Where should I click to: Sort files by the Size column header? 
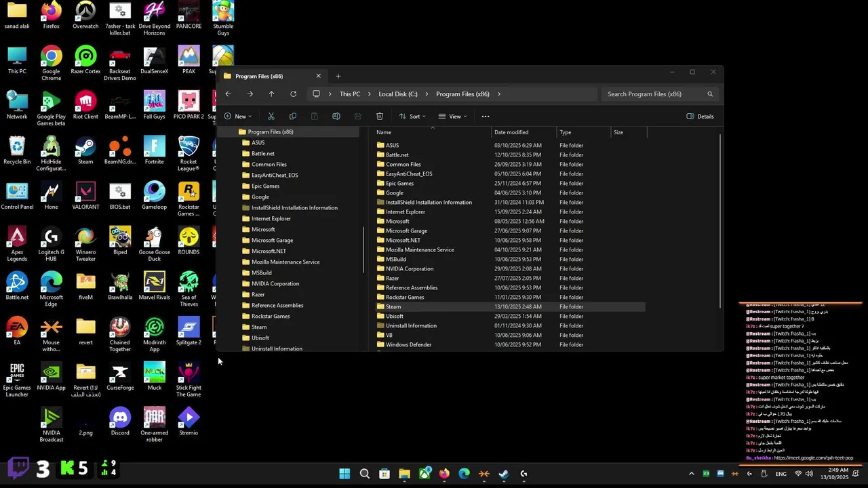click(x=629, y=132)
